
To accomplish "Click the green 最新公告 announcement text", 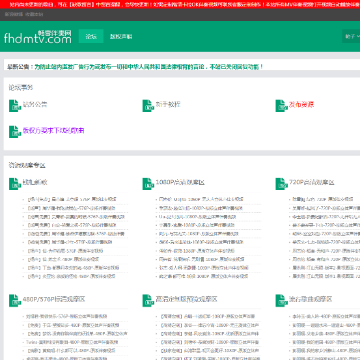I will coord(149,67).
